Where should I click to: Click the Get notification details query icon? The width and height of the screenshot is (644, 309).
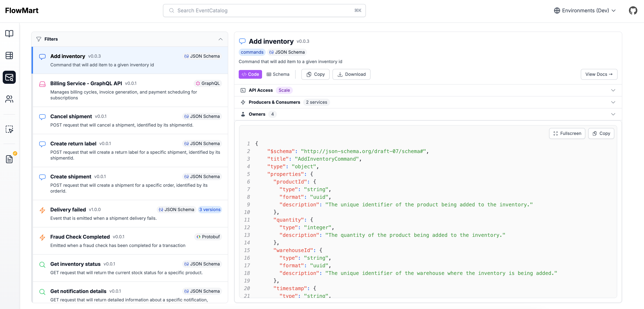[42, 292]
